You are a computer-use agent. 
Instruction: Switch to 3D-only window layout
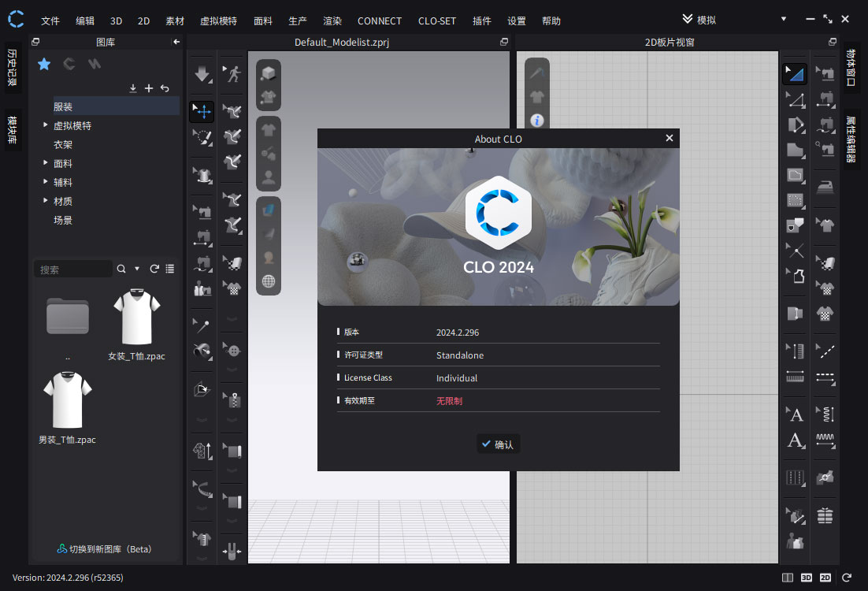click(x=806, y=578)
